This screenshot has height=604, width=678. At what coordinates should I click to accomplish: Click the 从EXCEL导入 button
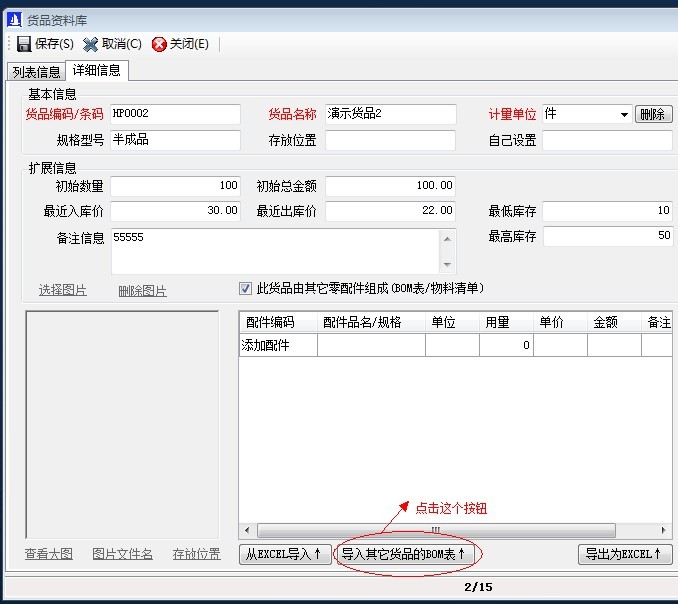[284, 554]
